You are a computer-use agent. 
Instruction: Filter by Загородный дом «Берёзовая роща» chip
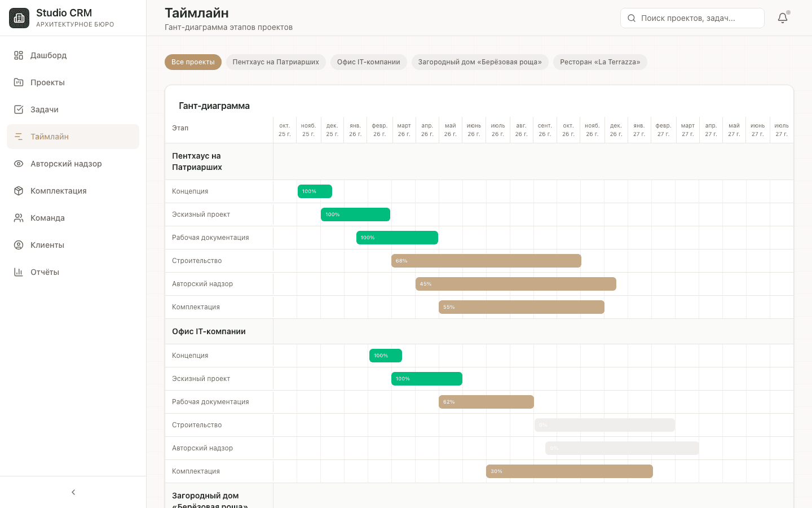(480, 62)
